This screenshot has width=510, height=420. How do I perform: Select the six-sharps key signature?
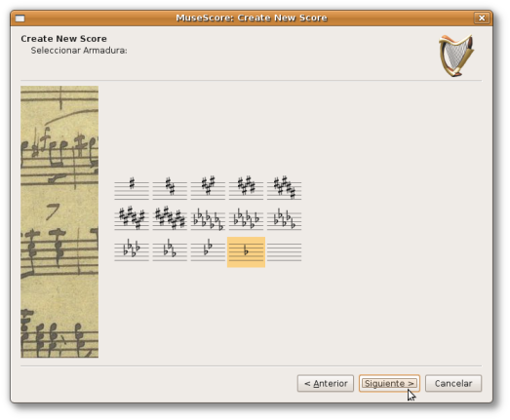(132, 219)
